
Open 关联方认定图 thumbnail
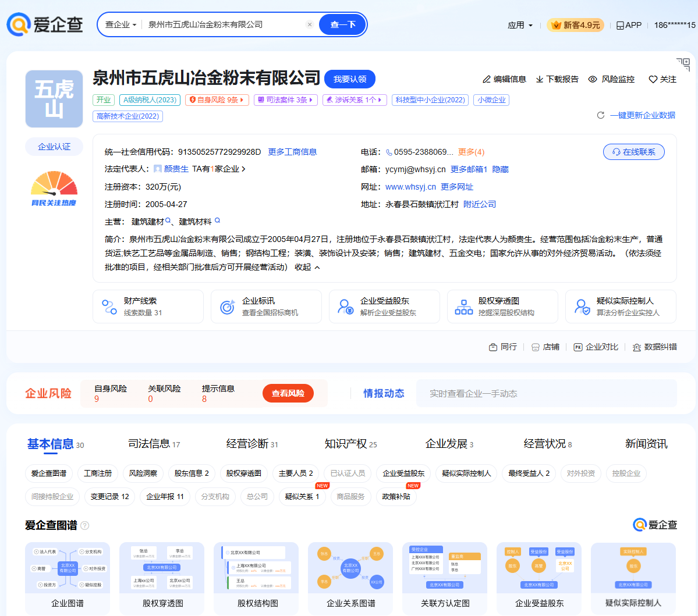[445, 578]
